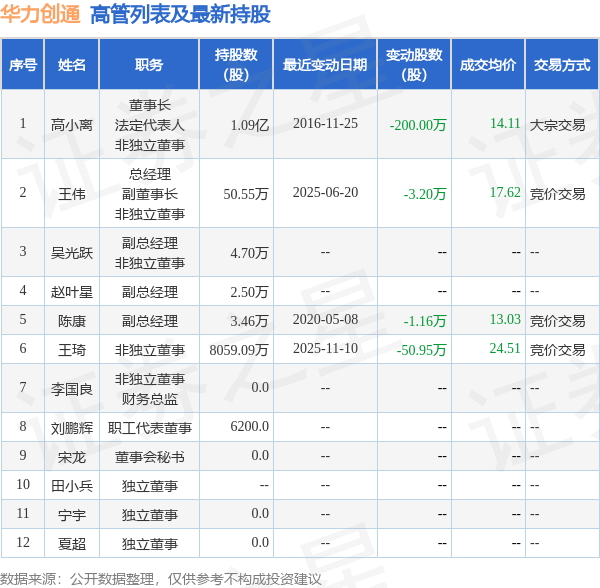Image resolution: width=600 pixels, height=588 pixels.
Task: Click 竞价交易 in 陈康's row
Action: pos(558,321)
